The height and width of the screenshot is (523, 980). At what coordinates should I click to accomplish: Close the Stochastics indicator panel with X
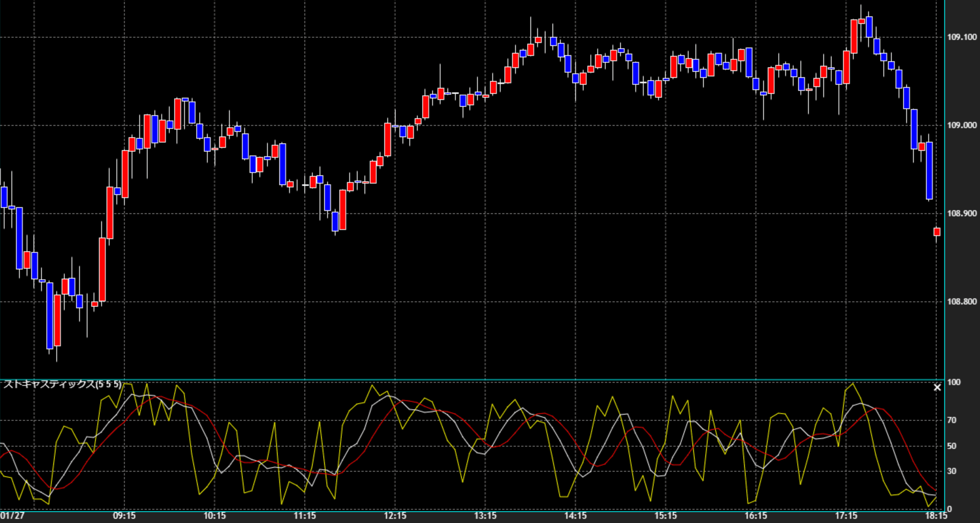937,387
